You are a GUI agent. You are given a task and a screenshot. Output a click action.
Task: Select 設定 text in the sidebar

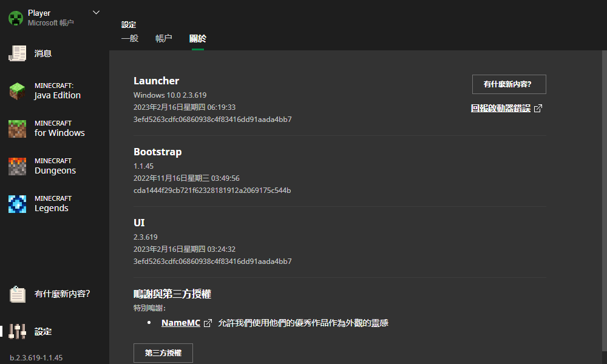[43, 331]
